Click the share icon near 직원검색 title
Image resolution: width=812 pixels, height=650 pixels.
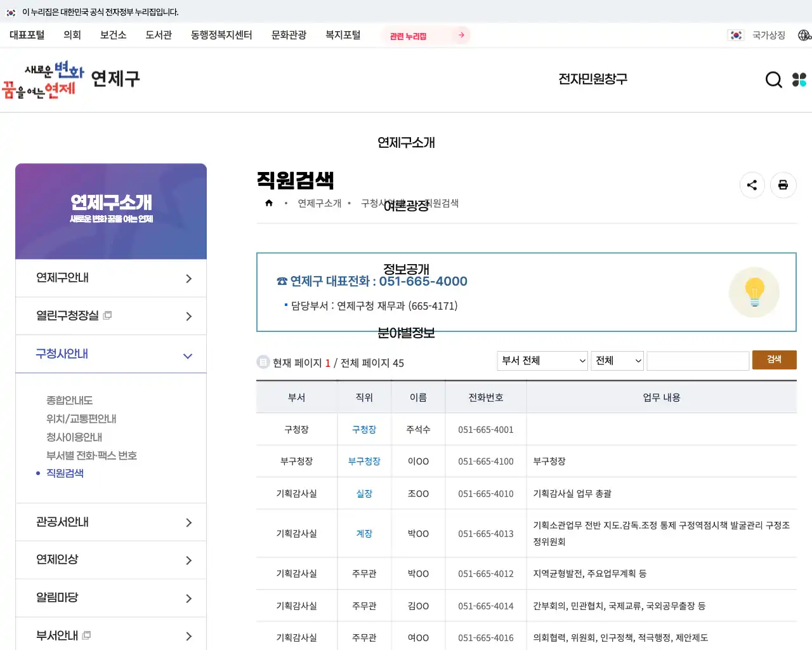click(x=752, y=185)
